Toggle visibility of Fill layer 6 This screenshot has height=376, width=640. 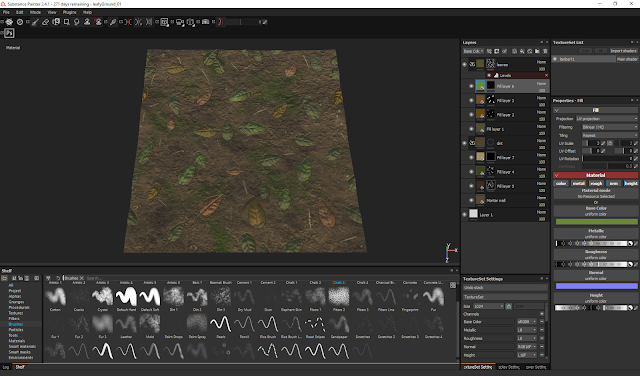(471, 86)
